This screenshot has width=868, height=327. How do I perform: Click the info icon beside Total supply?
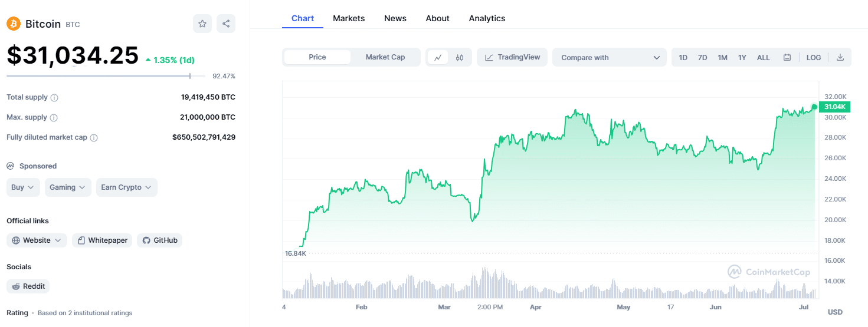point(54,98)
